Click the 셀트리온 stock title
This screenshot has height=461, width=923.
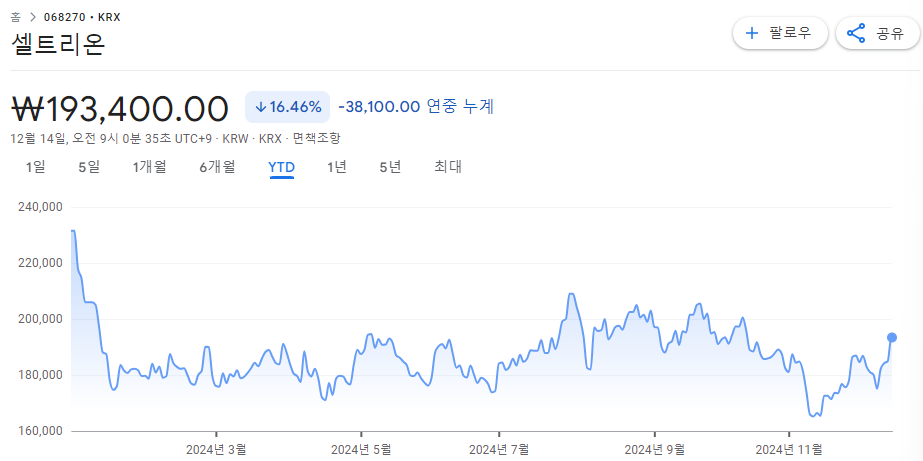tap(58, 45)
